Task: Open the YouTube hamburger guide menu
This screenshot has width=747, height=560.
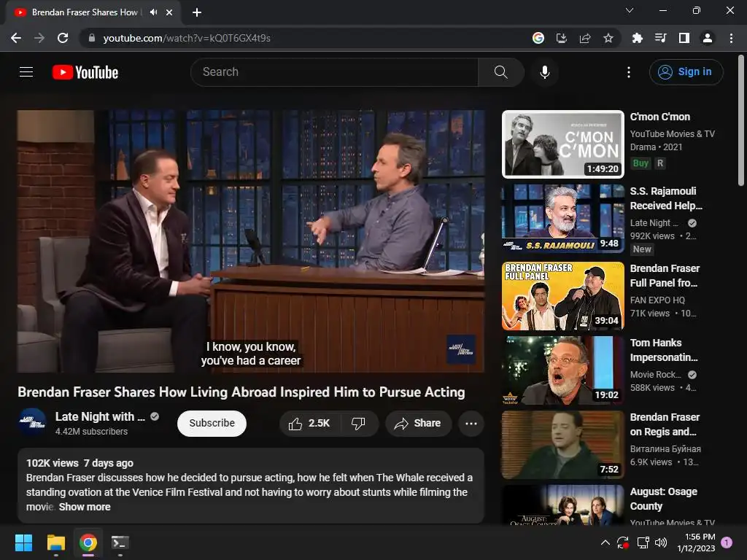Action: 26,72
